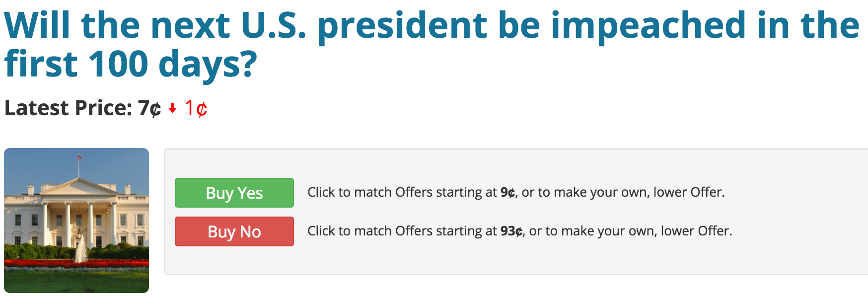Click the bold 9¢ Yes offer price

click(x=507, y=192)
